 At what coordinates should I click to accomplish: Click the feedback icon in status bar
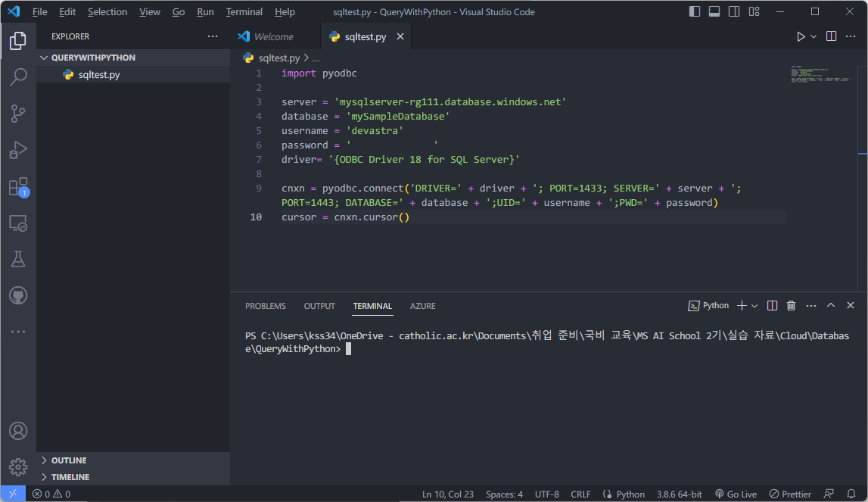coord(829,494)
